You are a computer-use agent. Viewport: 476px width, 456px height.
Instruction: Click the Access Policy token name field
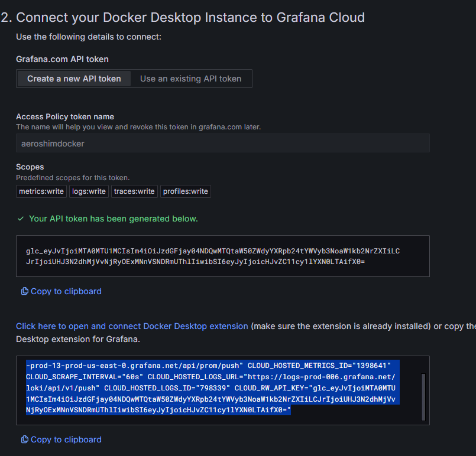click(222, 143)
